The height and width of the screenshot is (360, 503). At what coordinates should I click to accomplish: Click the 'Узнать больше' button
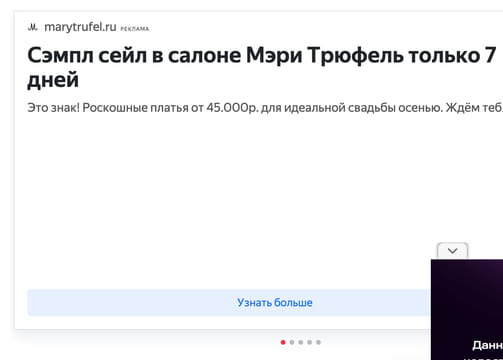[x=229, y=303]
